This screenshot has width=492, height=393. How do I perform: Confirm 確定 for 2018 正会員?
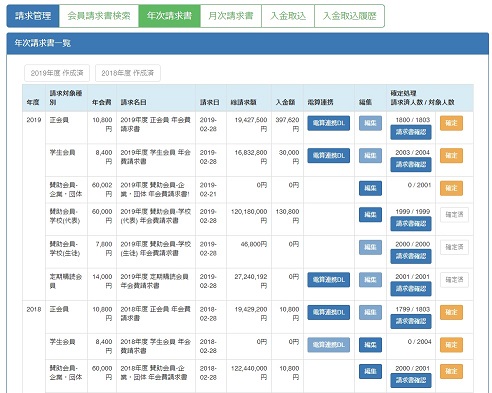click(451, 312)
